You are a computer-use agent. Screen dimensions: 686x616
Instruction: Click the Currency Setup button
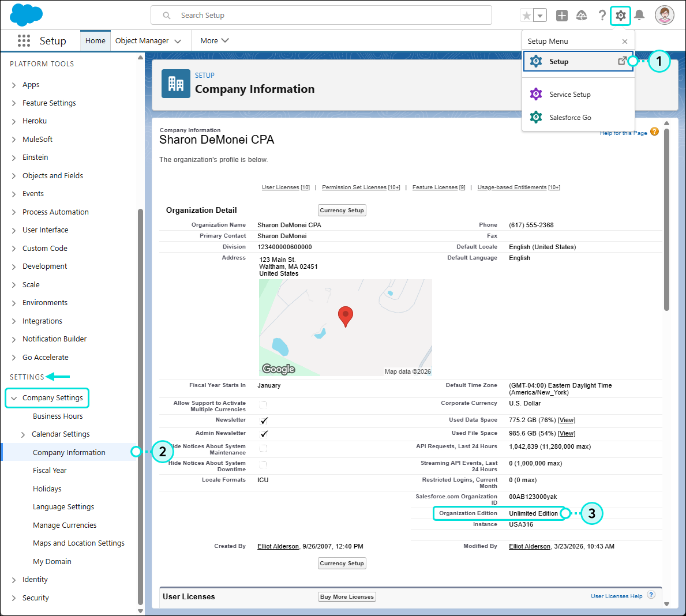tap(342, 210)
